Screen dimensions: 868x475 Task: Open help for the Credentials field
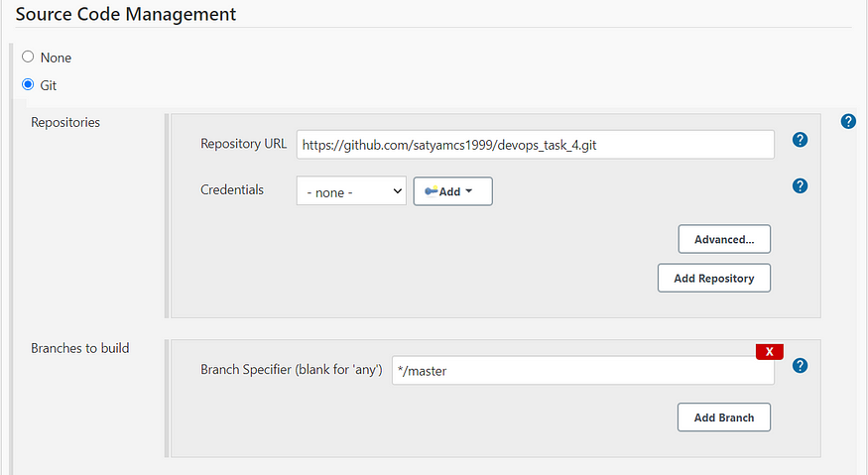(800, 185)
